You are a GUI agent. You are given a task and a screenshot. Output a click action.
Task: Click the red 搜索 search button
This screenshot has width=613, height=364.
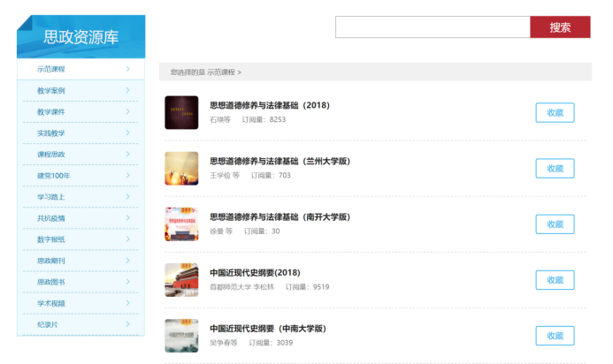pos(560,27)
